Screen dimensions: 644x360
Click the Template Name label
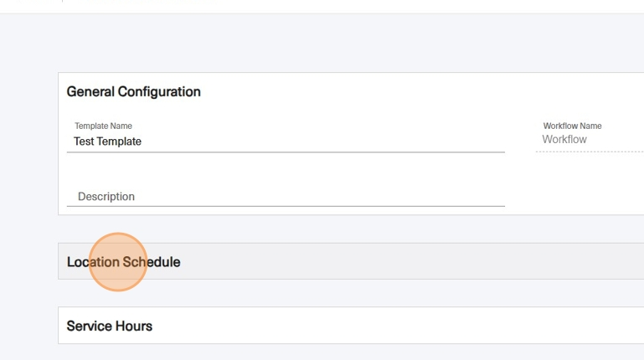coord(103,126)
